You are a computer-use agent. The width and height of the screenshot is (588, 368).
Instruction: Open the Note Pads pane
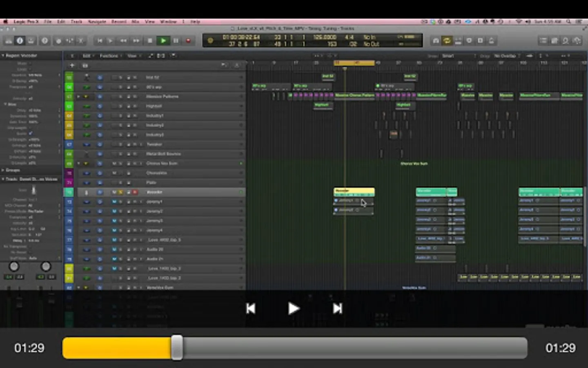click(555, 41)
